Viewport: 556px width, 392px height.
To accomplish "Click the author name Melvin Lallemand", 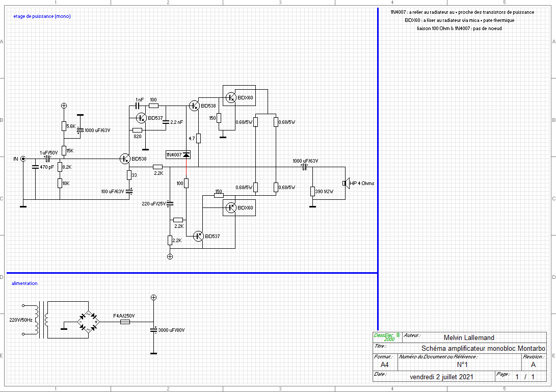I will tap(469, 337).
